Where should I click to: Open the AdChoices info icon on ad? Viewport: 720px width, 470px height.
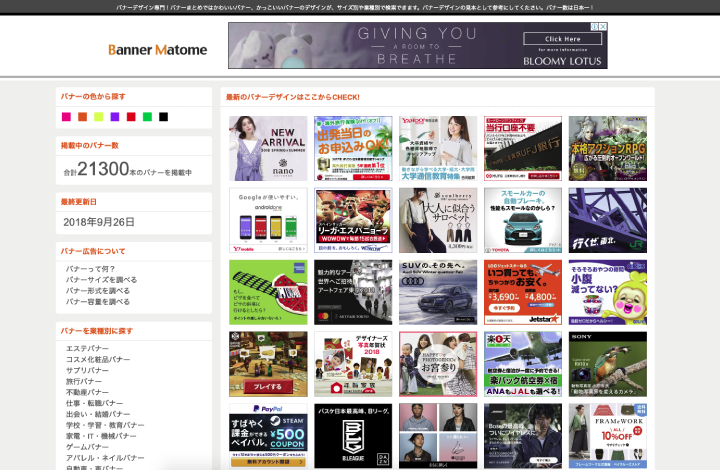(x=595, y=27)
